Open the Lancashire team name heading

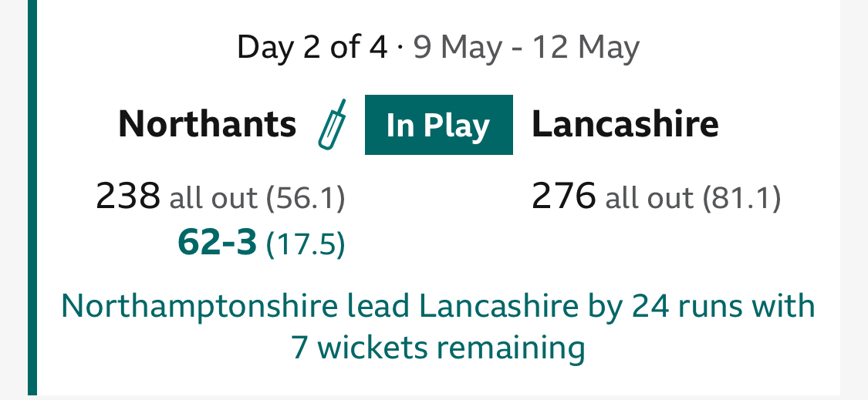(625, 124)
